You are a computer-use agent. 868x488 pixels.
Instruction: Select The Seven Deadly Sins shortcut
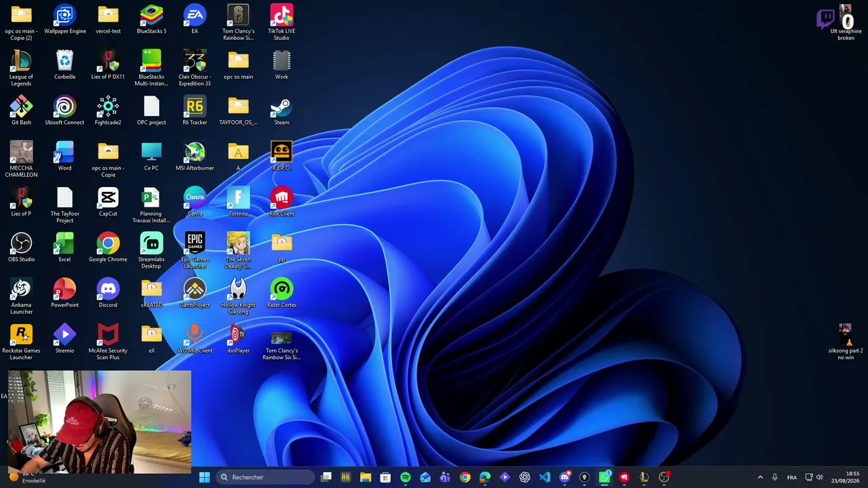[238, 250]
